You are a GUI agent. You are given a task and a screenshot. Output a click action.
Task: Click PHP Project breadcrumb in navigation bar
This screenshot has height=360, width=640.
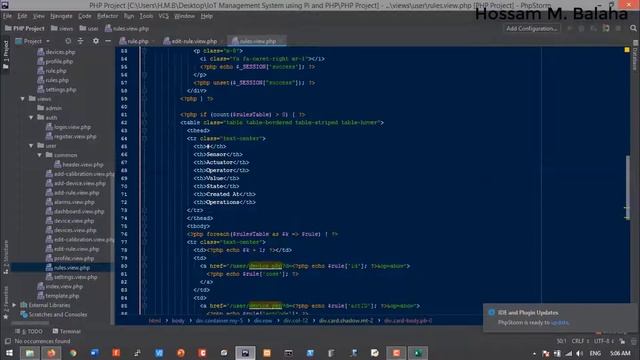pos(24,28)
